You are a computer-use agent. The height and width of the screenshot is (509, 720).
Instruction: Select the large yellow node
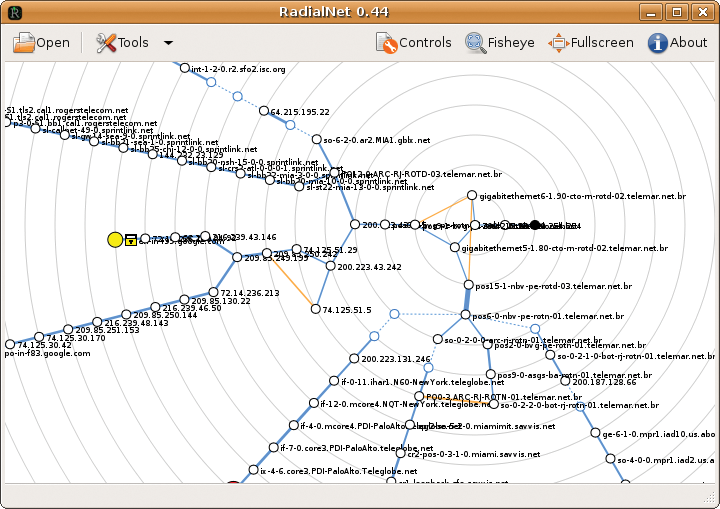115,239
